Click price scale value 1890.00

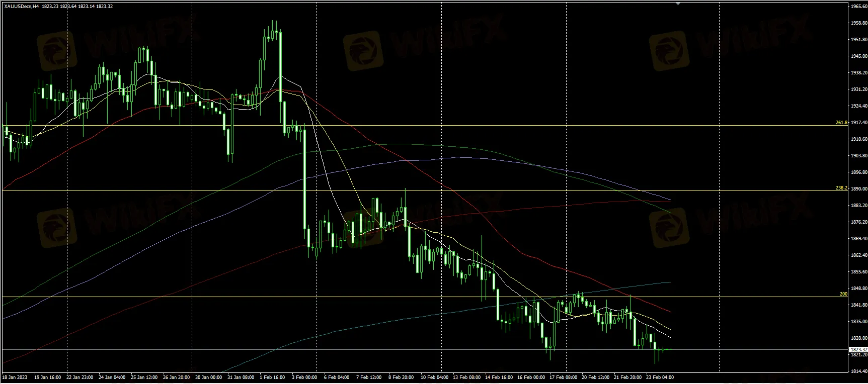pos(858,188)
